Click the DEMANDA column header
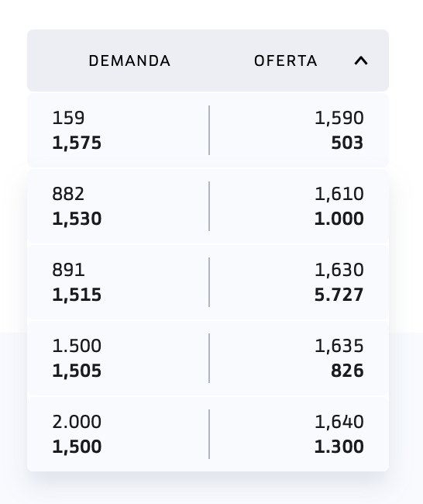423x504 pixels. [129, 60]
